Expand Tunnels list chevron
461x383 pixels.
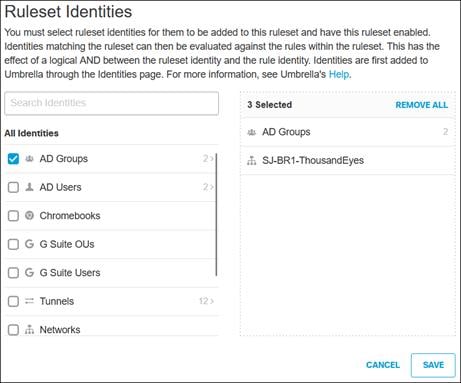pos(212,301)
